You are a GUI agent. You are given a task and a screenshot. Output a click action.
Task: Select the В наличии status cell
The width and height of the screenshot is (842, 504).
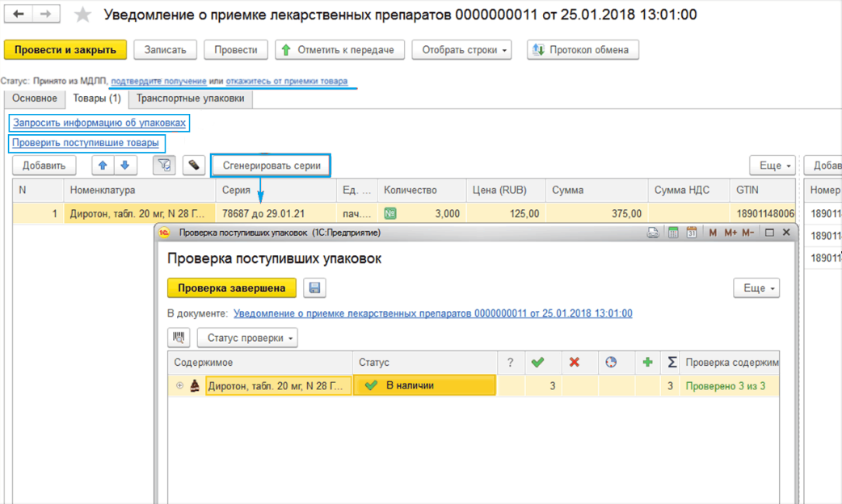(x=424, y=386)
